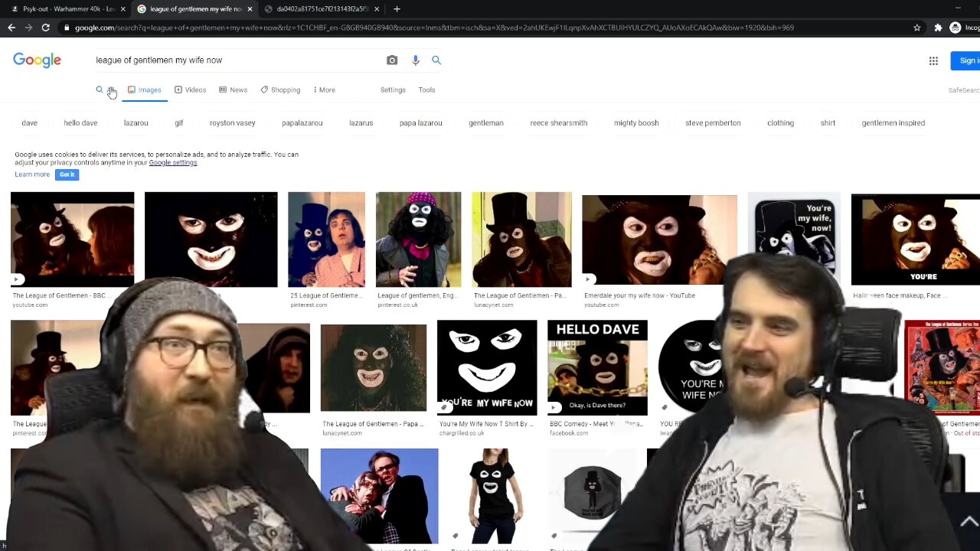Open the Google apps grid
Viewport: 980px width, 551px height.
click(933, 61)
